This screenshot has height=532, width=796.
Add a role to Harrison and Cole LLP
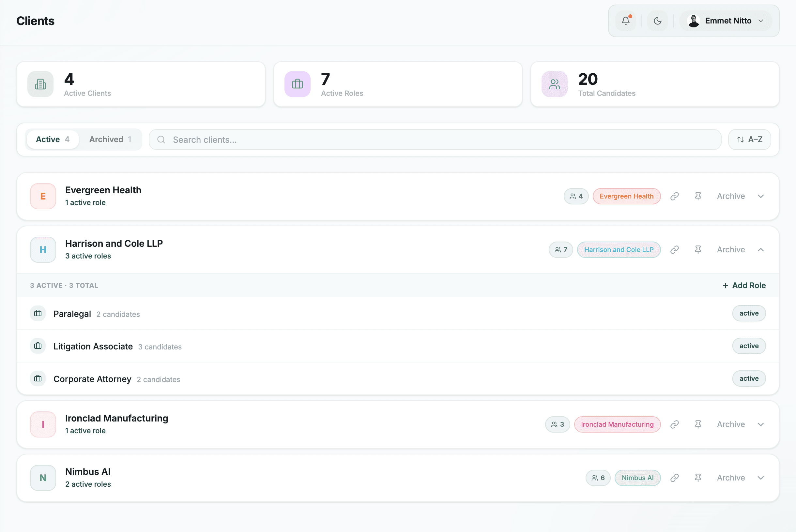(744, 285)
